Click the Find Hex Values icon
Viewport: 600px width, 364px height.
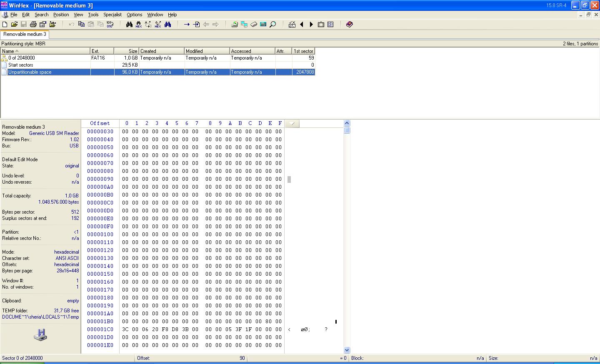pos(139,25)
